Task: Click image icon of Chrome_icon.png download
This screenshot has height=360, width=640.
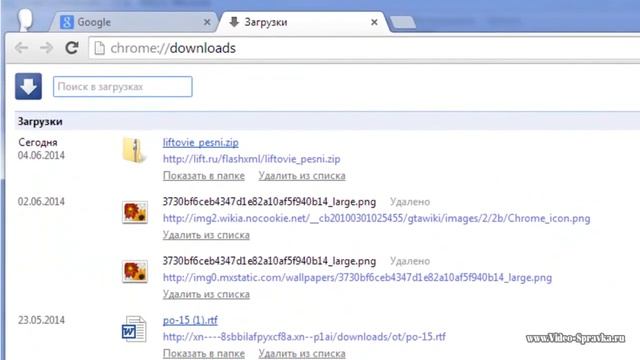Action: pos(135,212)
